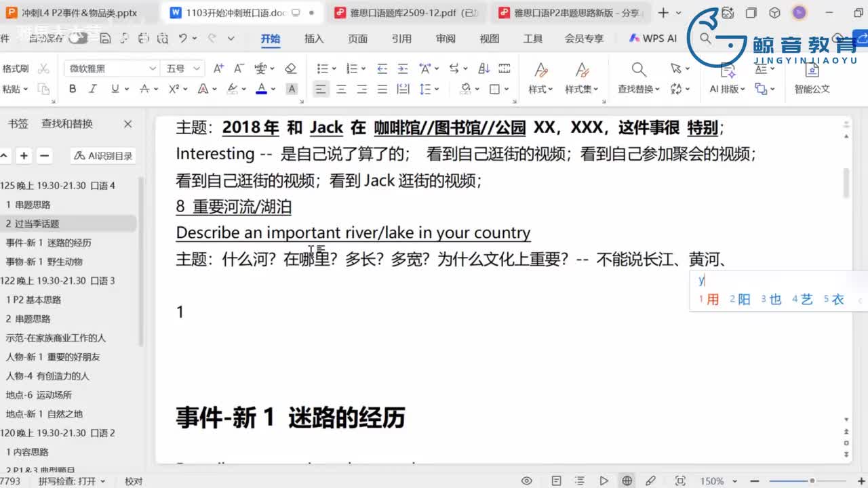
Task: Open new tab with plus button
Action: pyautogui.click(x=663, y=12)
